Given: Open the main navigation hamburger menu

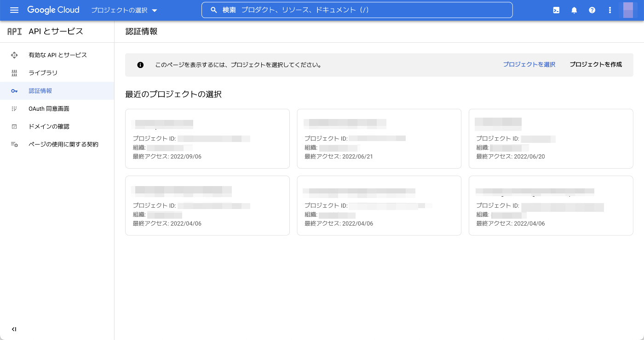Looking at the screenshot, I should [x=14, y=10].
